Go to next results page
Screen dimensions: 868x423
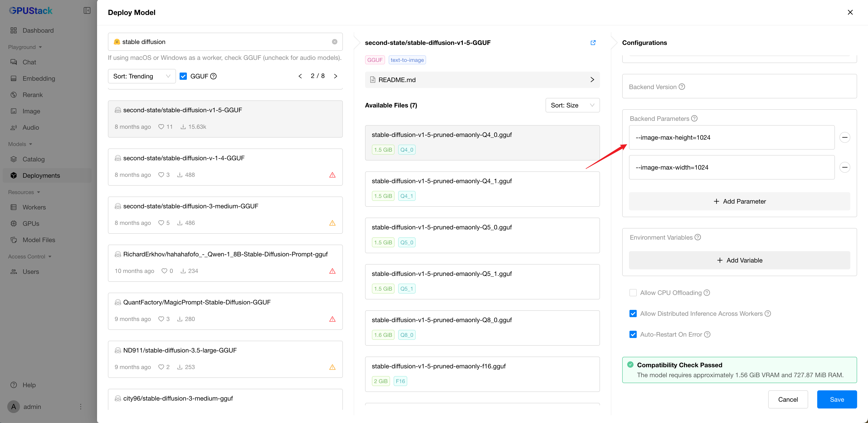(x=335, y=76)
